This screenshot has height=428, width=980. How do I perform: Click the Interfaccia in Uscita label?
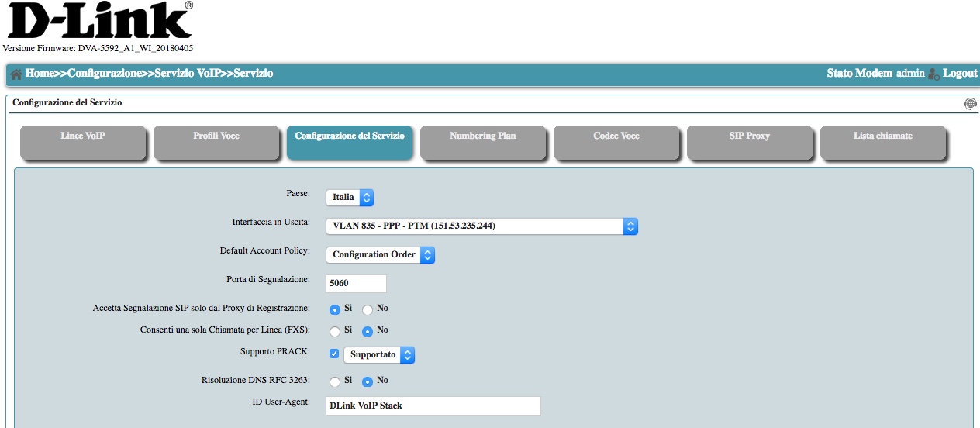click(271, 222)
